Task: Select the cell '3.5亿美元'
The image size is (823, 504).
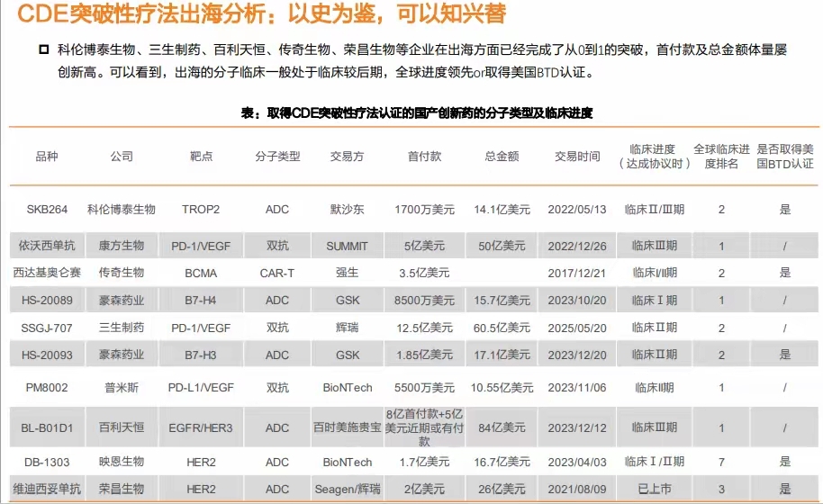Action: coord(424,273)
